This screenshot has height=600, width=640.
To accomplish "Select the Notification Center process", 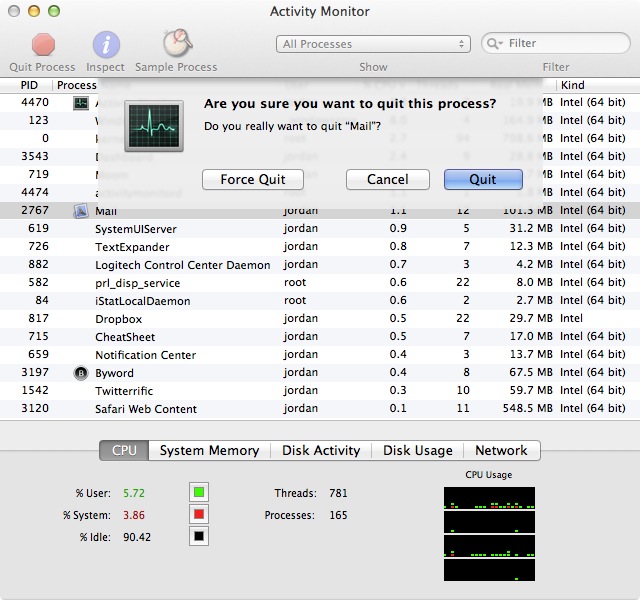I will pyautogui.click(x=320, y=354).
